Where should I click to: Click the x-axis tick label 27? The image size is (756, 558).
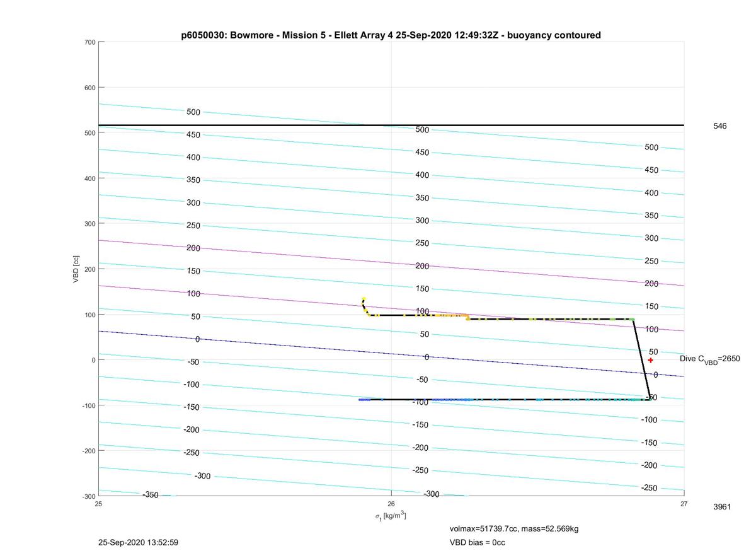click(684, 503)
